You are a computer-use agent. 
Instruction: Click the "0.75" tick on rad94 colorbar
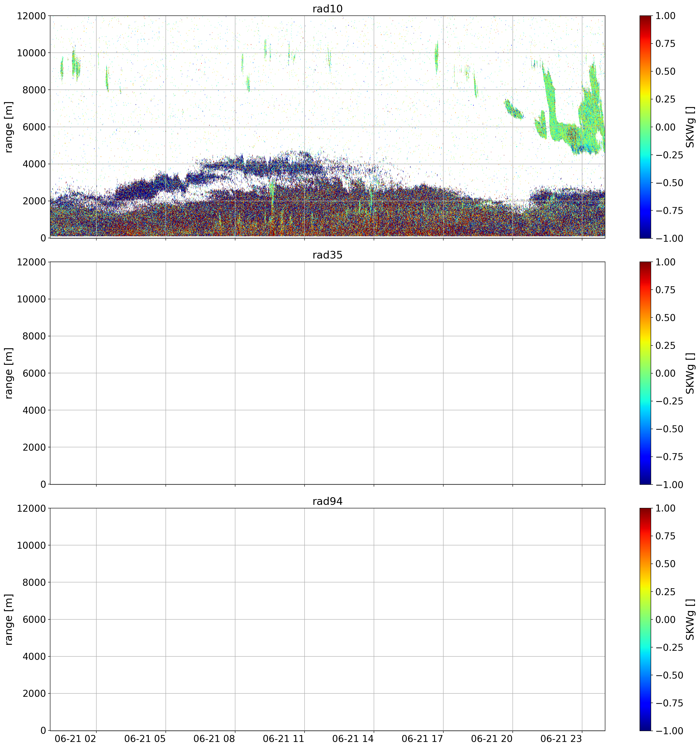pyautogui.click(x=665, y=536)
